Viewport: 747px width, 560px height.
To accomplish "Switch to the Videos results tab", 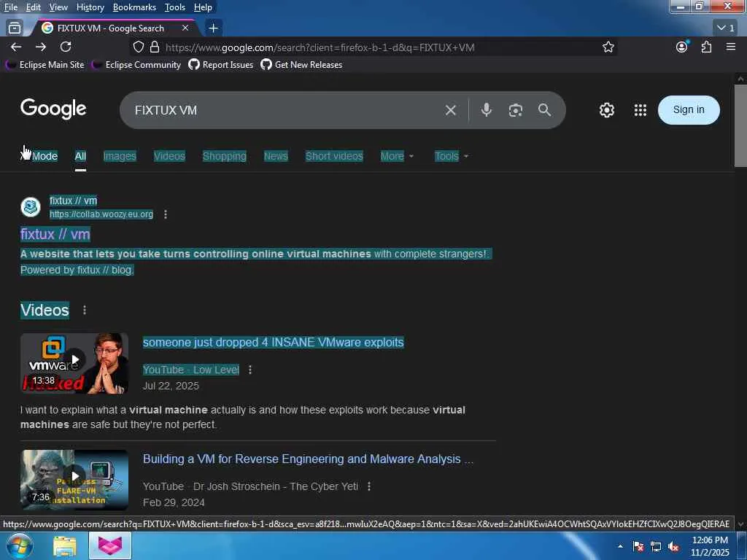I will tap(169, 156).
